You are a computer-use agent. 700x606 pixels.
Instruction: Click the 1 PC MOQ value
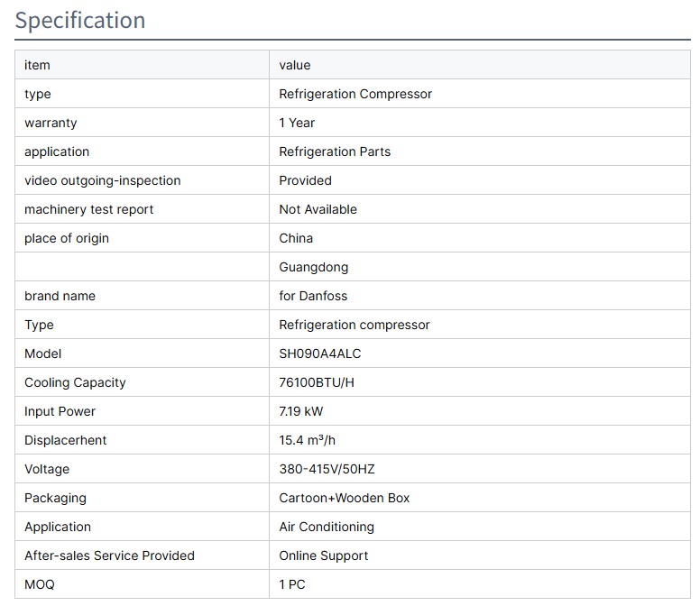(x=291, y=584)
